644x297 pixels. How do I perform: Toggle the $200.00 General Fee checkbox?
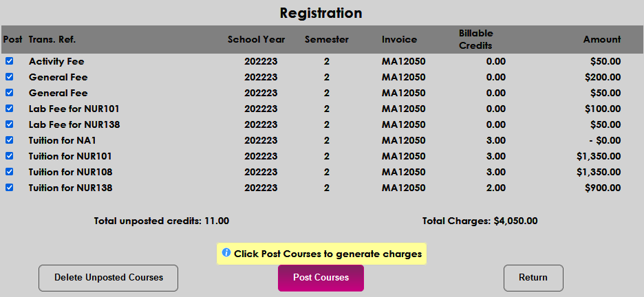coord(10,77)
